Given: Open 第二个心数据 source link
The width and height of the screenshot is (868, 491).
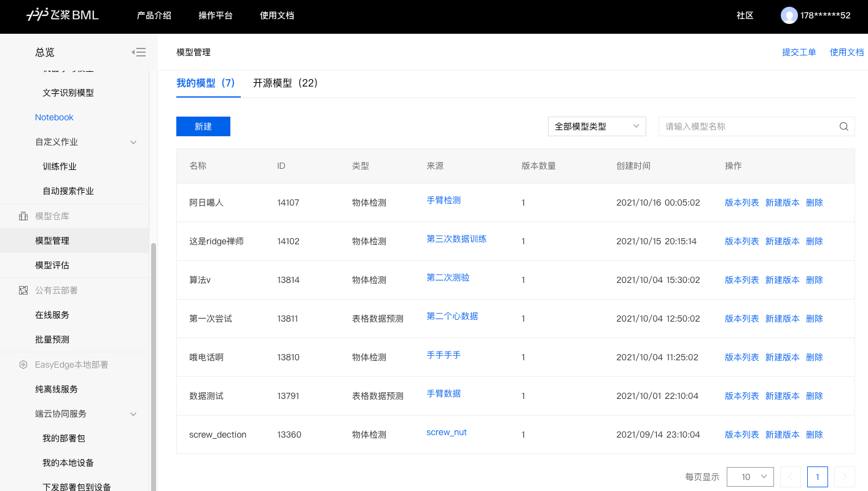Looking at the screenshot, I should 452,316.
